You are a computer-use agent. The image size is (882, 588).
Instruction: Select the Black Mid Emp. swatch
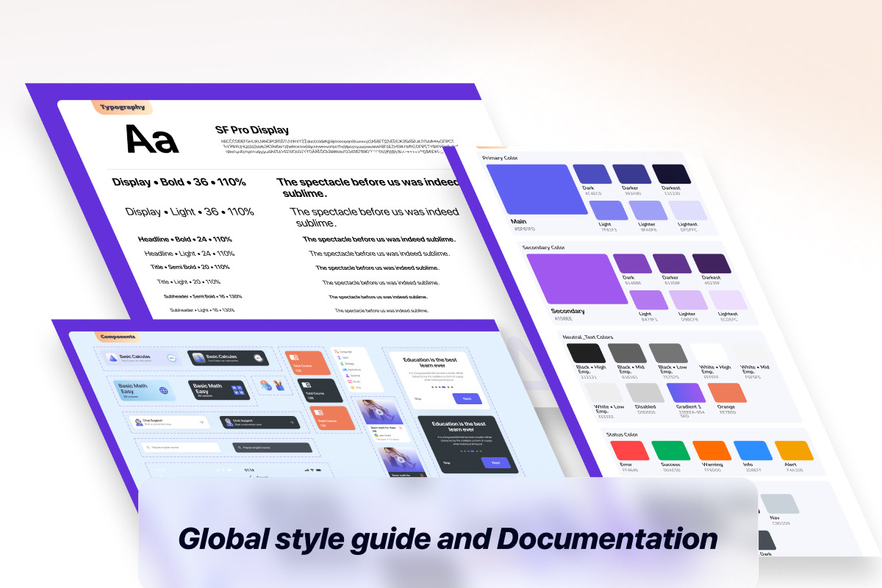coord(627,353)
